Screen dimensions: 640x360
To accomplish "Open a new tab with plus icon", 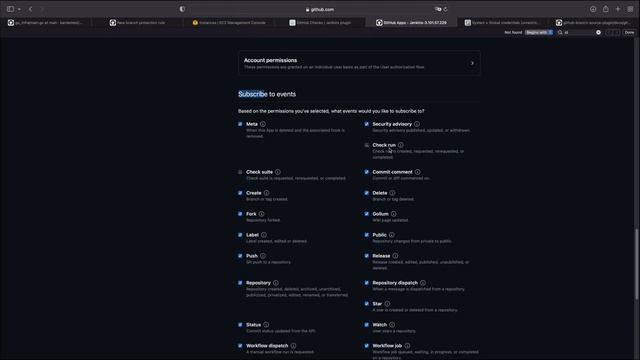I will pyautogui.click(x=618, y=9).
